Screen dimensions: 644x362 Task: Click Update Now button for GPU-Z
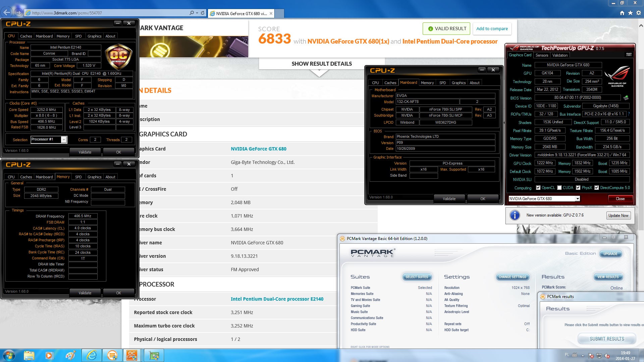618,216
